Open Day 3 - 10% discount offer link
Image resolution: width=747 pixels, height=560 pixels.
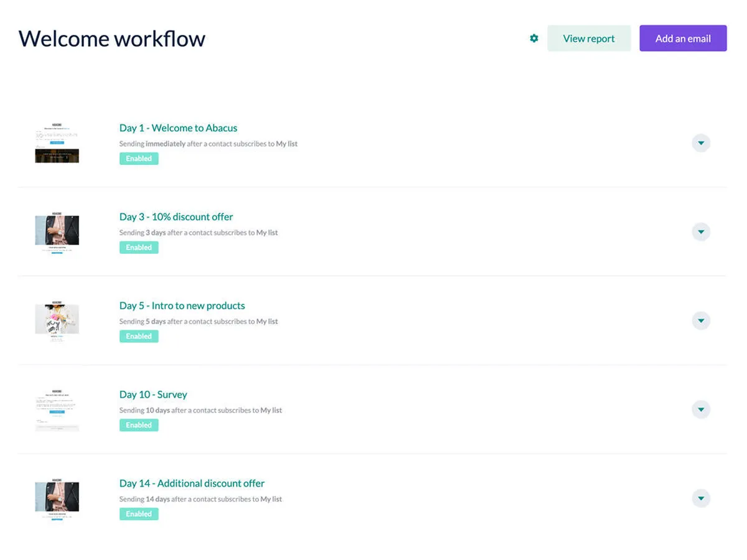176,217
